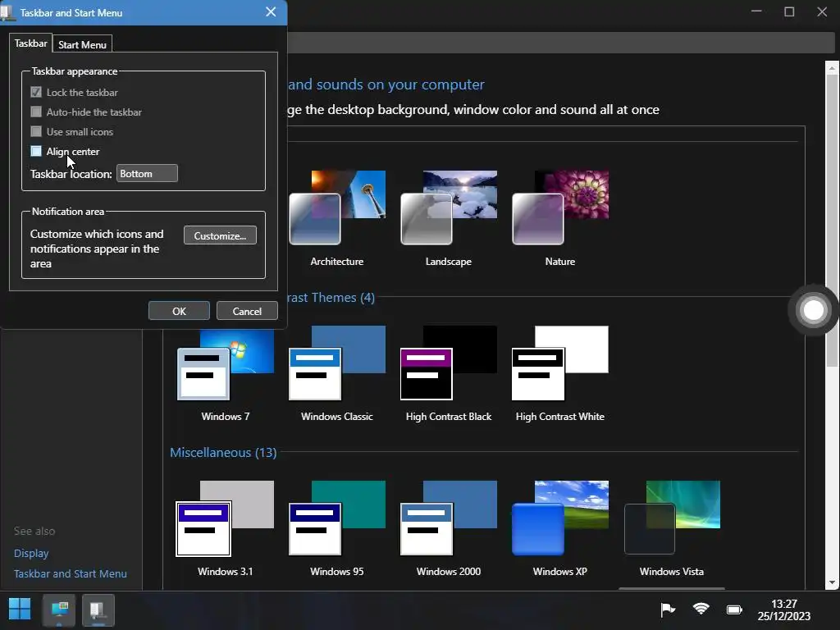This screenshot has height=630, width=840.
Task: Open the Taskbar and Start Menu taskbar icon
Action: (x=98, y=609)
